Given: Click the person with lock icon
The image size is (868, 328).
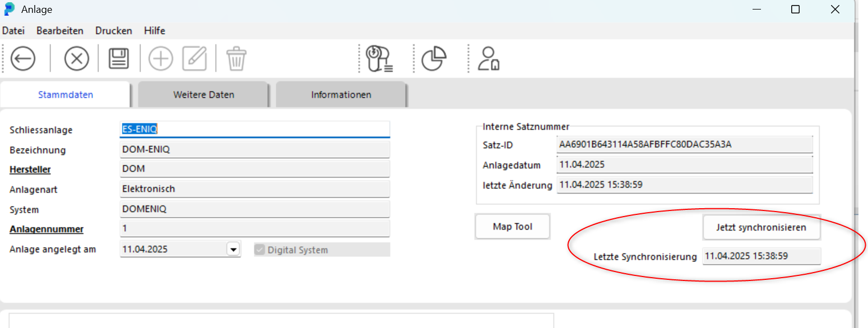Looking at the screenshot, I should click(488, 58).
